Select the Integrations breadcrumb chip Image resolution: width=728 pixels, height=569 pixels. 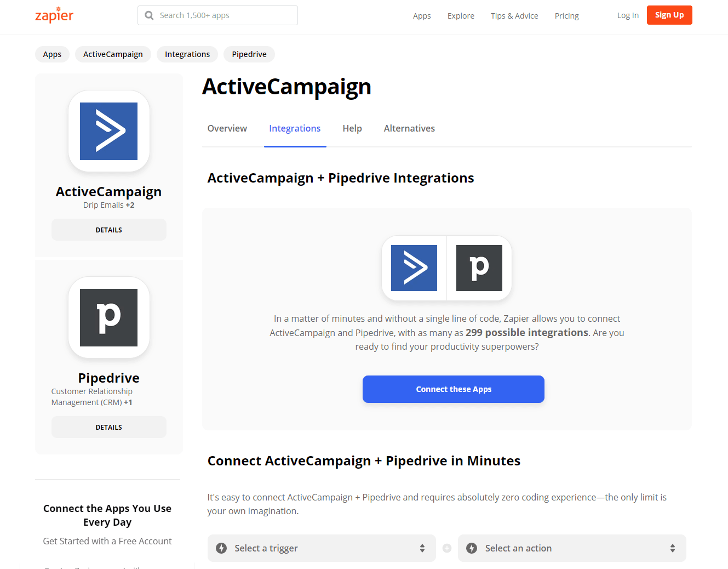pyautogui.click(x=187, y=54)
